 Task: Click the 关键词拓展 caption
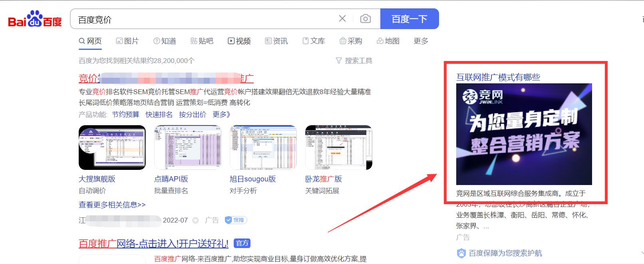pos(322,191)
